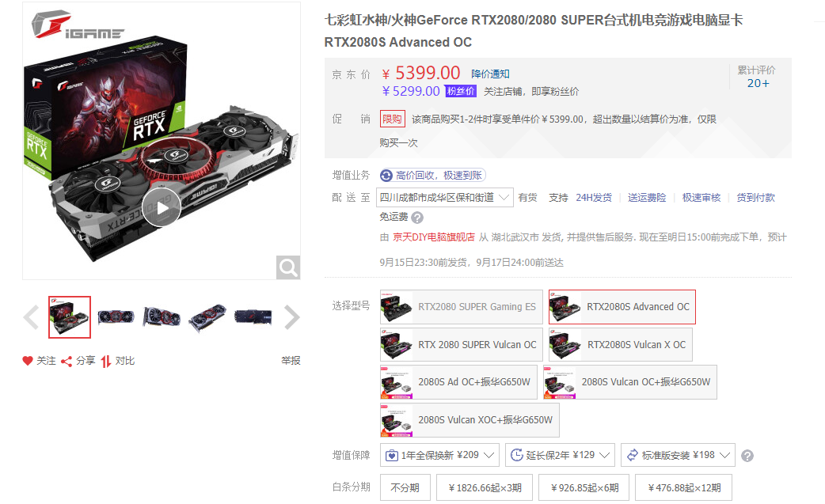The height and width of the screenshot is (504, 825).
Task: Choose ¥926.85起×6期 installment option
Action: [x=584, y=487]
